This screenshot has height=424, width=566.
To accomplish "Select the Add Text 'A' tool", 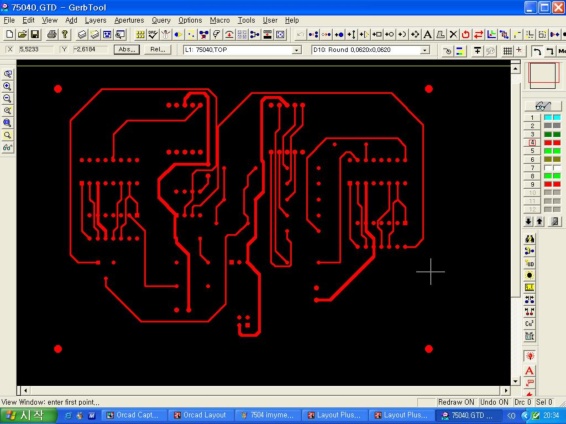I will 428,34.
